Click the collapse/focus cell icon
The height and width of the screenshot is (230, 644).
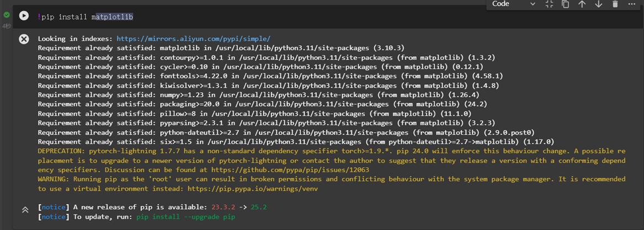click(x=549, y=4)
